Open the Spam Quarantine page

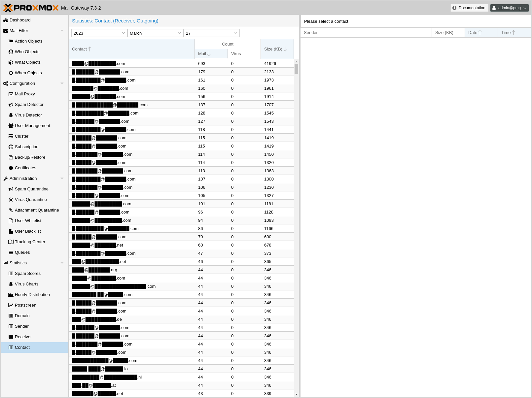click(x=31, y=189)
